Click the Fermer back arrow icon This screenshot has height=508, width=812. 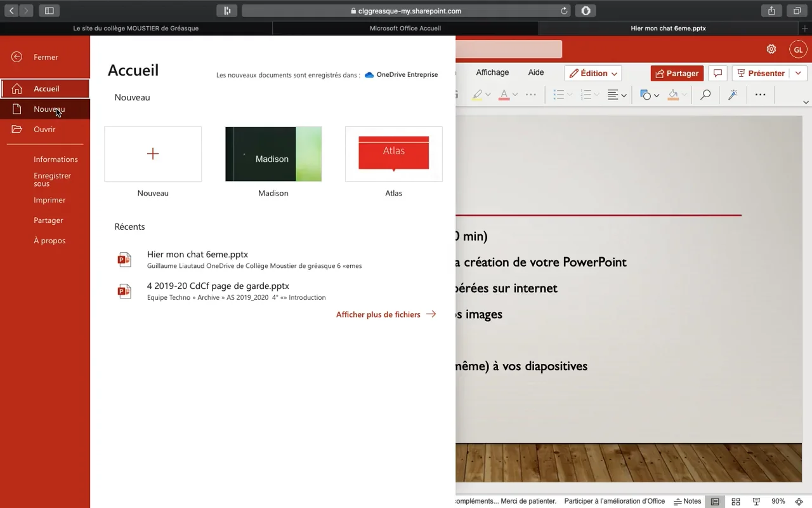(x=17, y=57)
